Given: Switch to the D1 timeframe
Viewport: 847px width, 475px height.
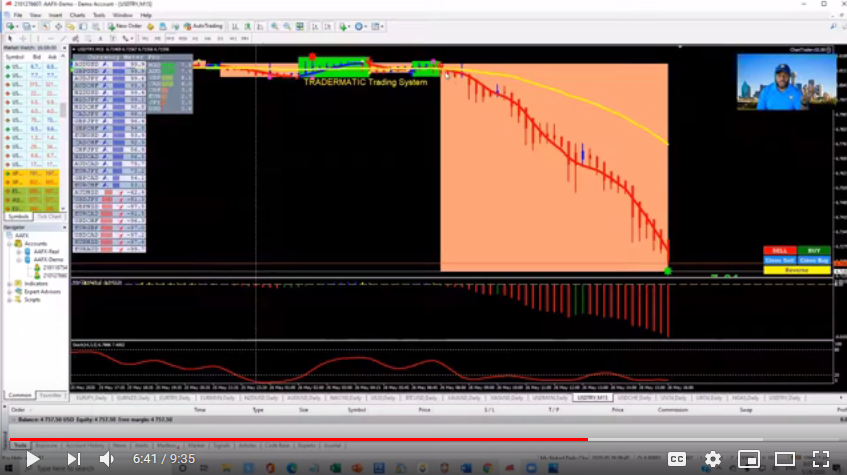Looking at the screenshot, I should click(220, 38).
